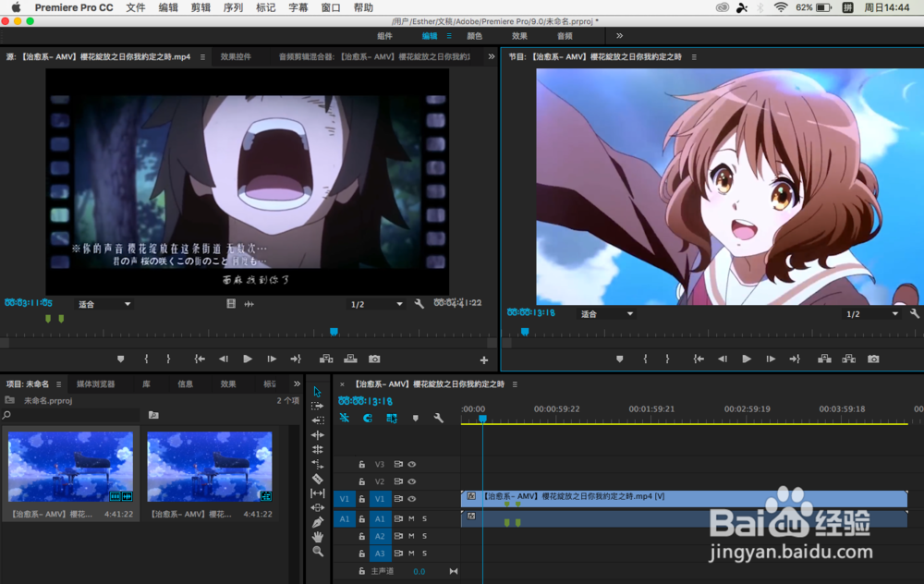Select the Slip tool
This screenshot has width=924, height=584.
point(318,493)
